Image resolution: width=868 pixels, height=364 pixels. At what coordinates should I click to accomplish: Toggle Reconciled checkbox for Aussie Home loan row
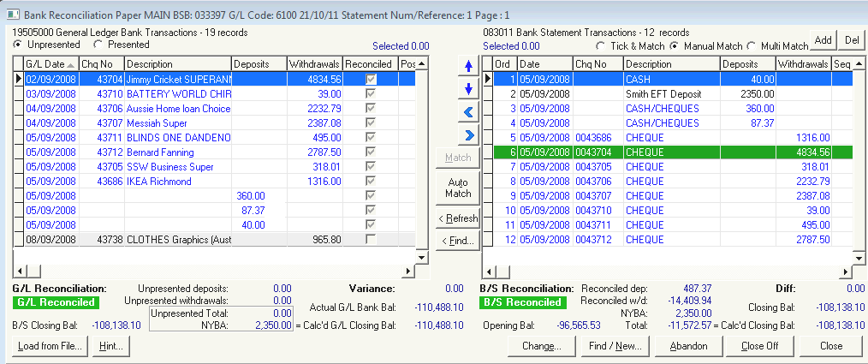[x=371, y=109]
